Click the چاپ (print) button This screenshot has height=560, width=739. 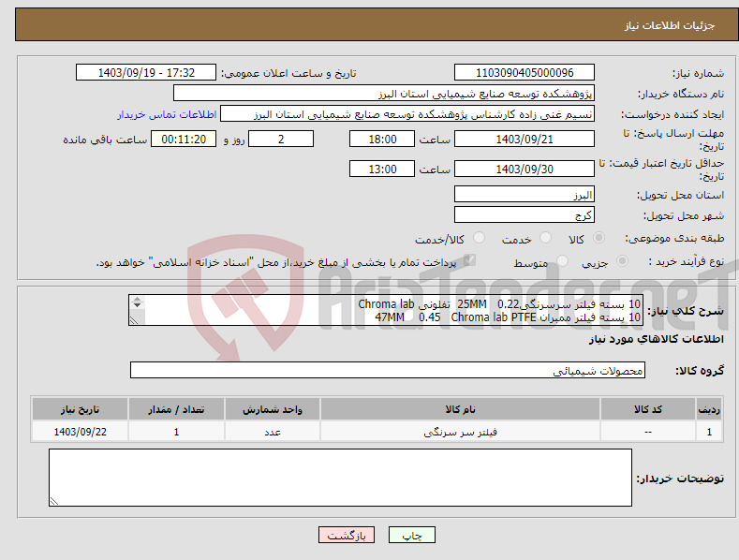(411, 535)
